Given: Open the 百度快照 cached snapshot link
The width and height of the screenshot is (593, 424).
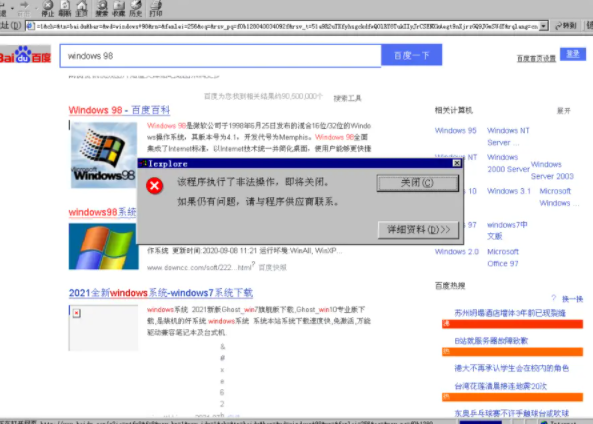Looking at the screenshot, I should [x=272, y=267].
